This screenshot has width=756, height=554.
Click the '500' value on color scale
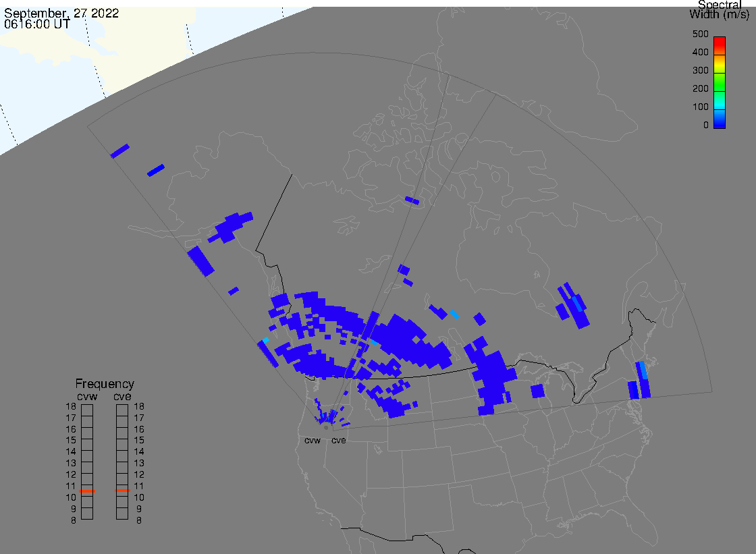point(700,34)
